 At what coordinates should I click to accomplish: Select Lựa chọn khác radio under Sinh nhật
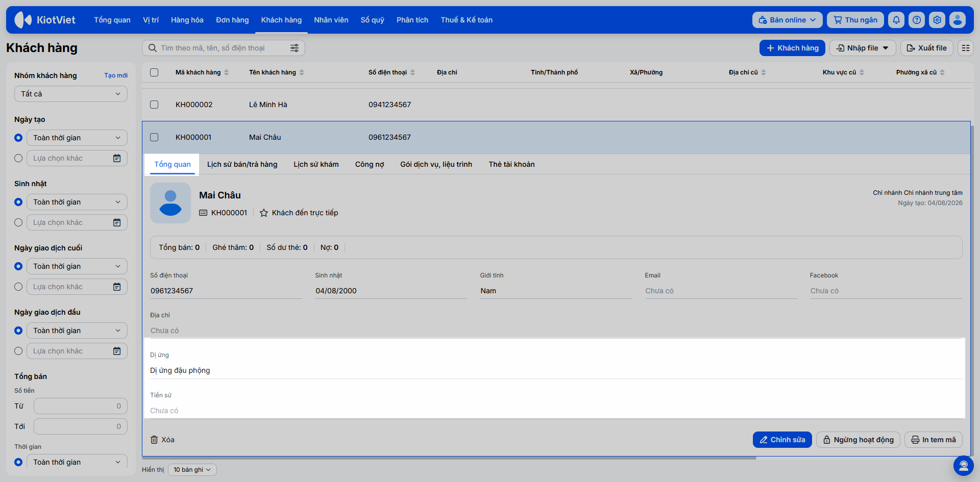coord(18,222)
